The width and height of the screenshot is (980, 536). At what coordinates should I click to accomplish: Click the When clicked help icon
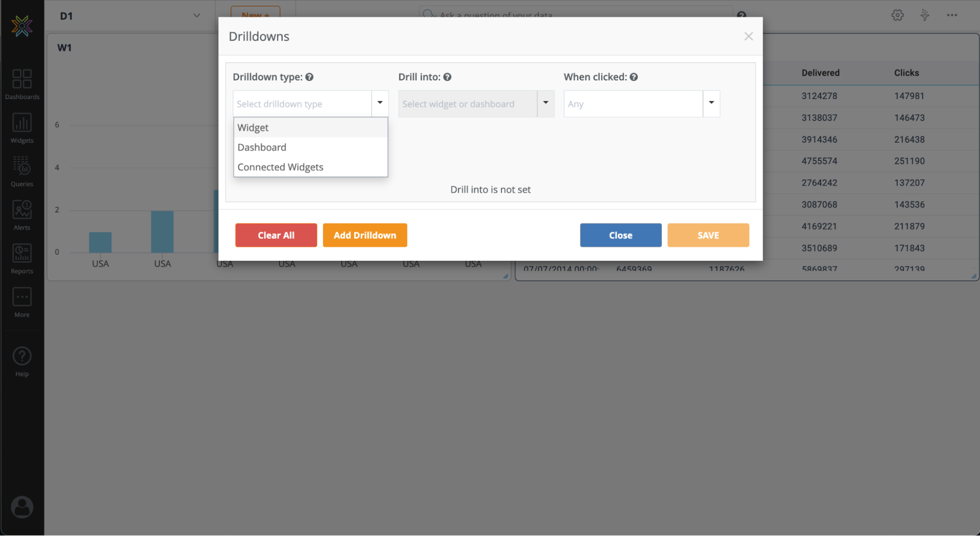click(x=634, y=77)
